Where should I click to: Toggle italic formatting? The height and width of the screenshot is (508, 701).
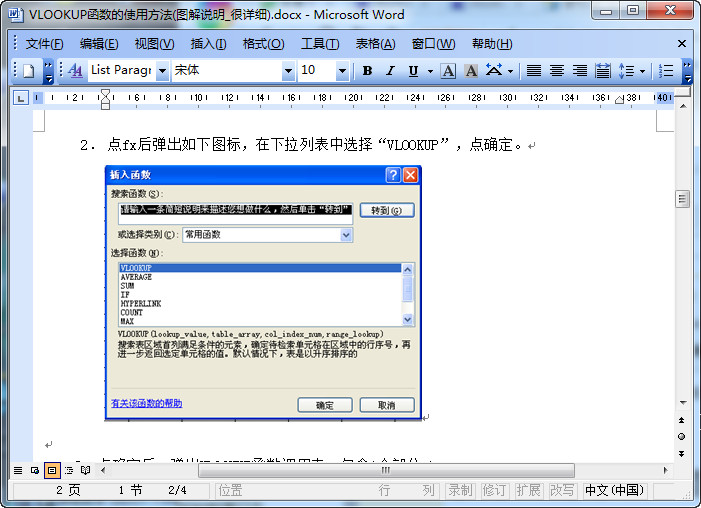(x=390, y=71)
